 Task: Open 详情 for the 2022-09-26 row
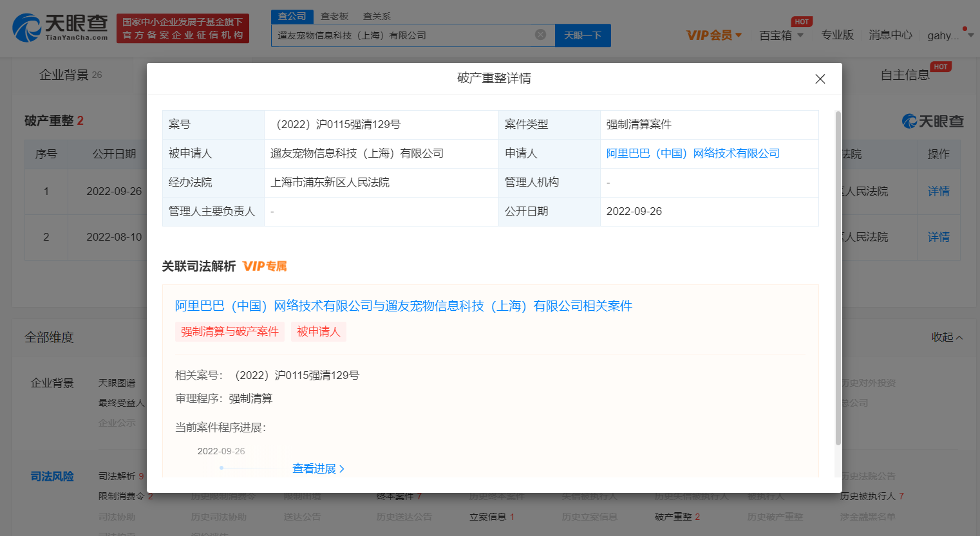[938, 191]
